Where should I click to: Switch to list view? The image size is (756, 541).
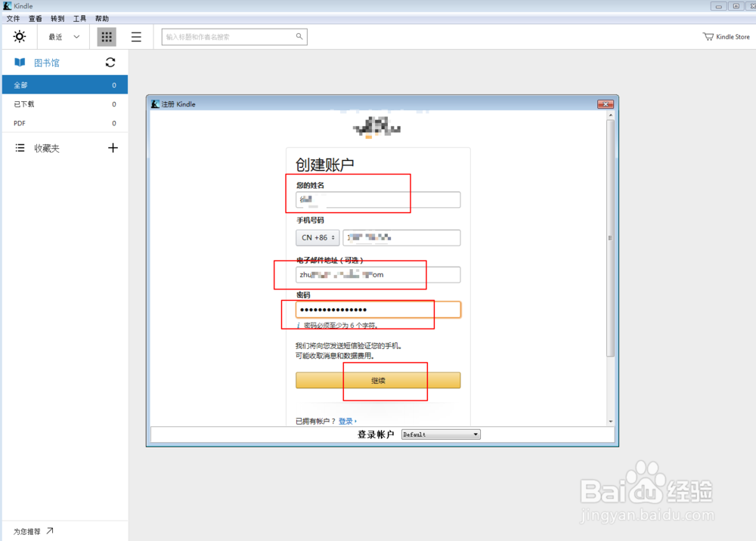click(136, 36)
